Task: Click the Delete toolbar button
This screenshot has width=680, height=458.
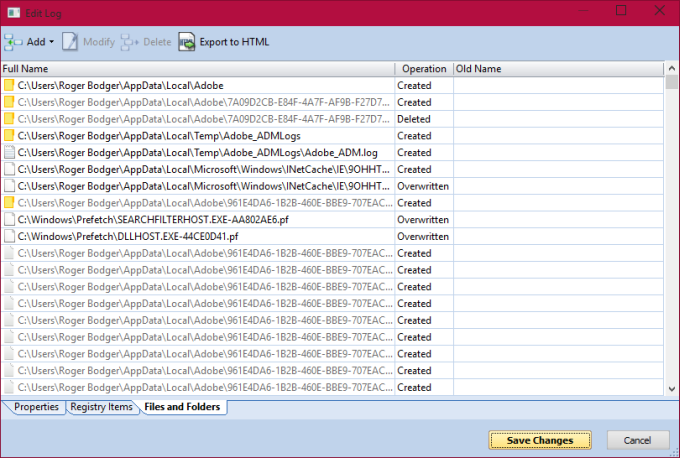Action: tap(146, 42)
